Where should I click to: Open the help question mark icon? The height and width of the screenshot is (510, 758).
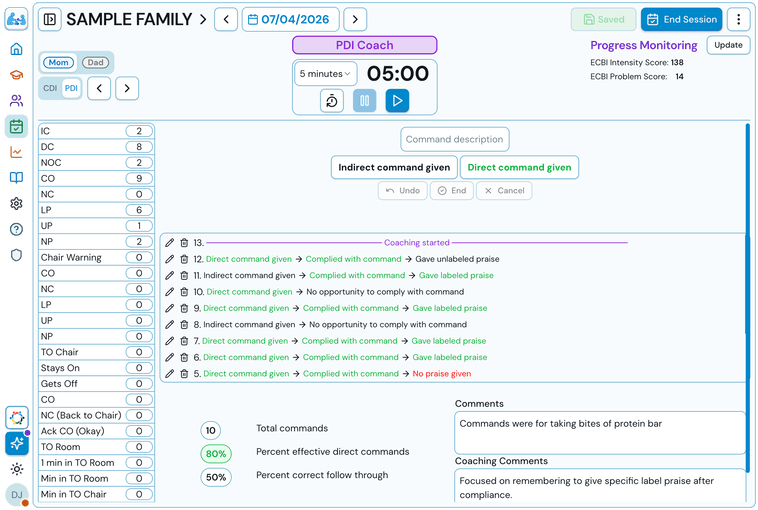tap(16, 229)
